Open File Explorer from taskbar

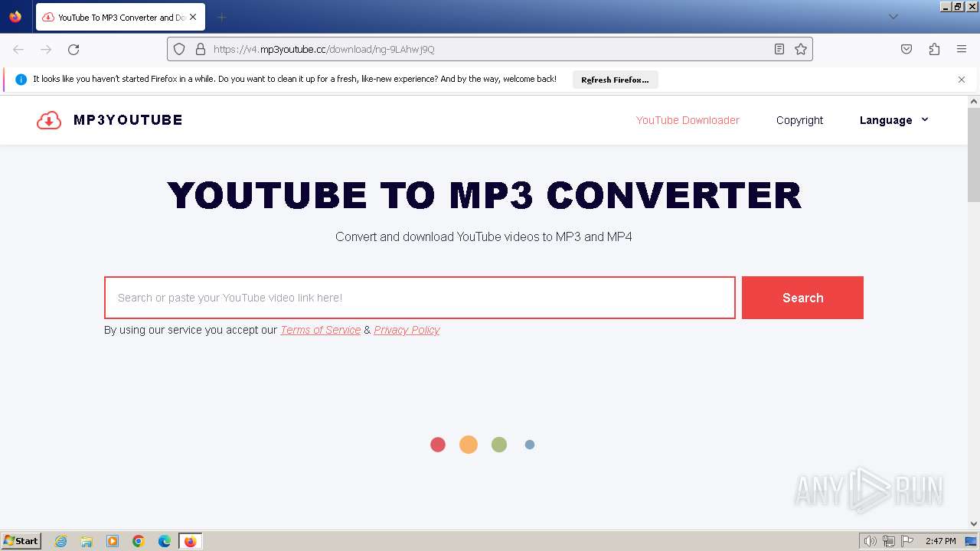(x=87, y=541)
